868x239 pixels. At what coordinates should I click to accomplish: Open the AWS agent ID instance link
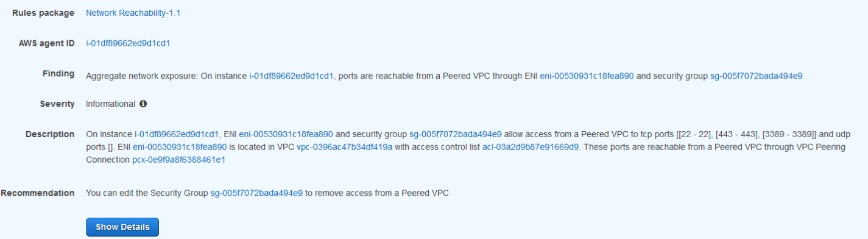coord(128,43)
